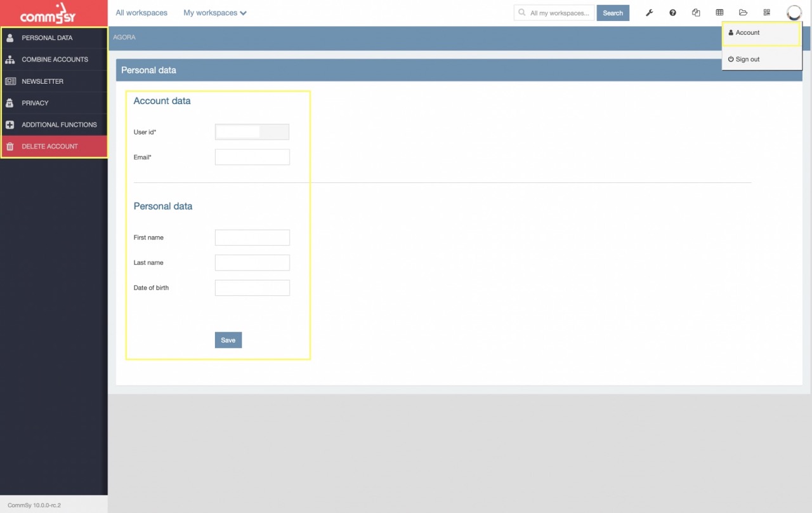The width and height of the screenshot is (812, 513).
Task: Open Additional Functions in the sidebar
Action: coord(59,124)
